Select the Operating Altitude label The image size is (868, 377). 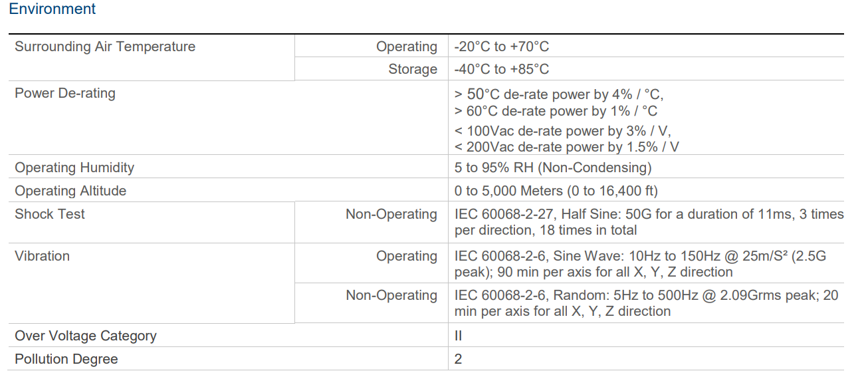[70, 191]
